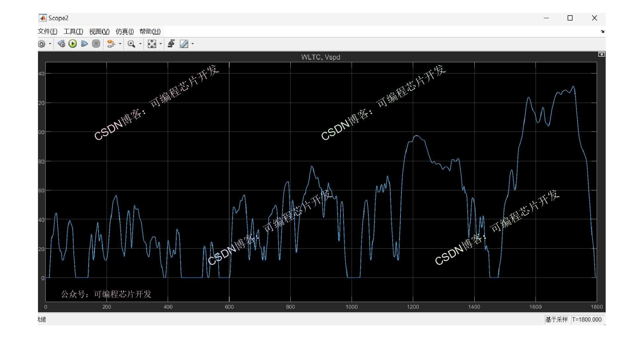The width and height of the screenshot is (644, 359).
Task: Select the zoom magnifier tool
Action: click(x=131, y=44)
